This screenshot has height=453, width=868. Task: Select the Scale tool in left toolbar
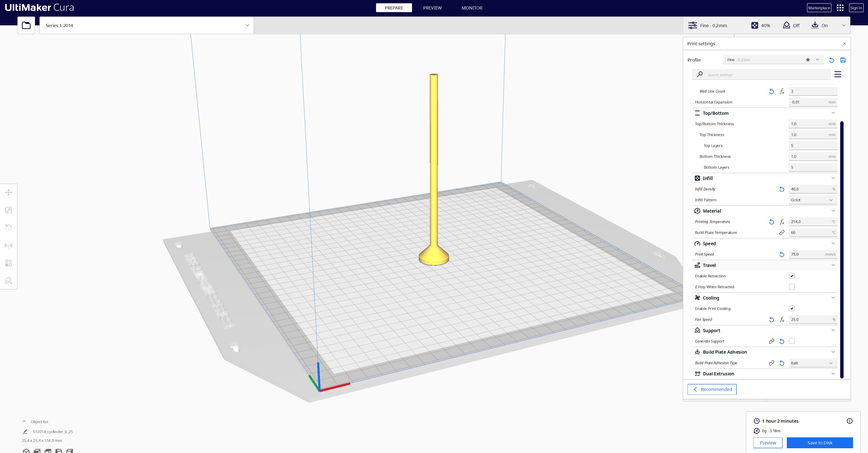click(9, 210)
